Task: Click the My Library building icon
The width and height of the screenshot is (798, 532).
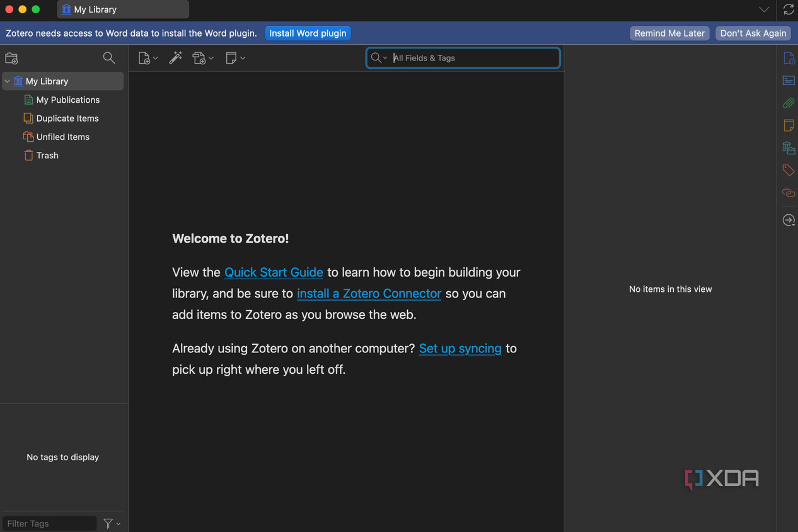Action: click(x=18, y=81)
